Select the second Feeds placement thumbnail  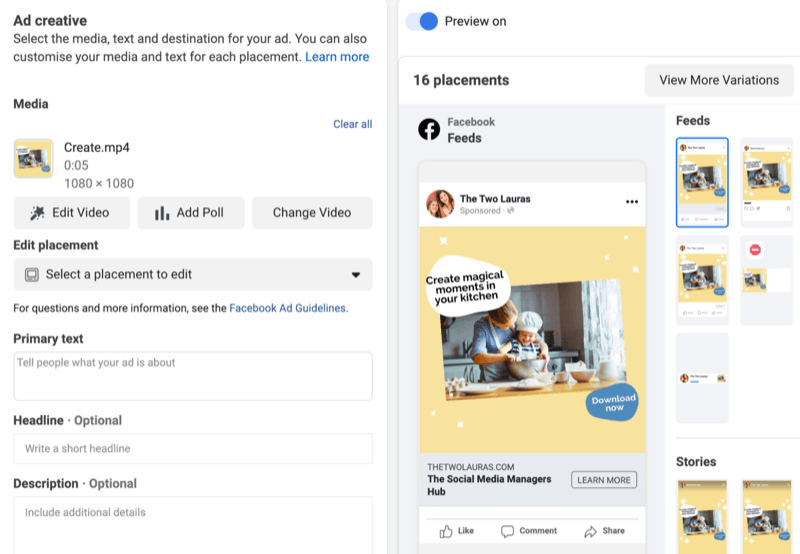[x=766, y=182]
